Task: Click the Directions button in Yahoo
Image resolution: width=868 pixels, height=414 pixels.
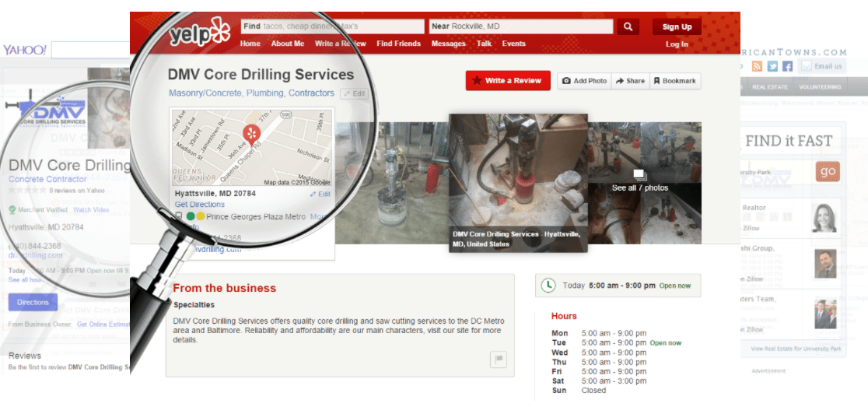Action: tap(33, 302)
